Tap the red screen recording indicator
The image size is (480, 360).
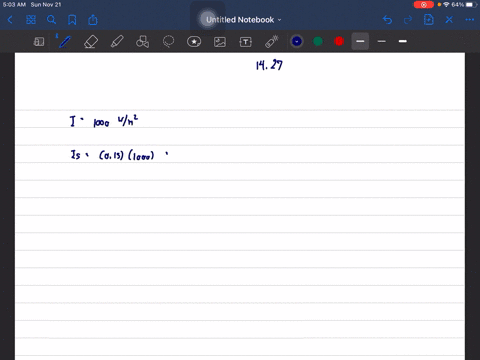coord(424,5)
